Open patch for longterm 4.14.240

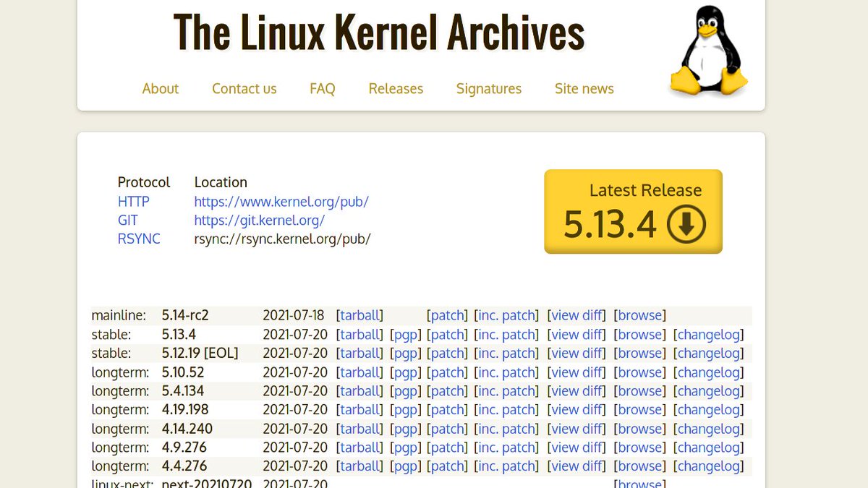(x=448, y=429)
